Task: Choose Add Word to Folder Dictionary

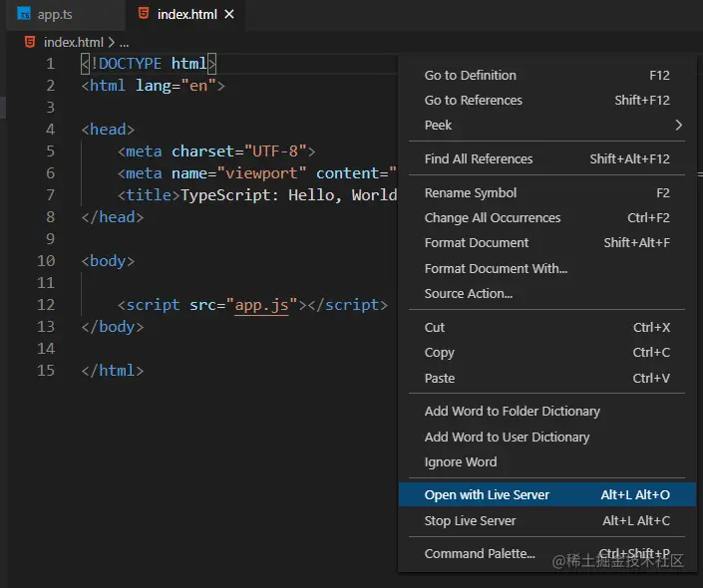Action: [547, 412]
